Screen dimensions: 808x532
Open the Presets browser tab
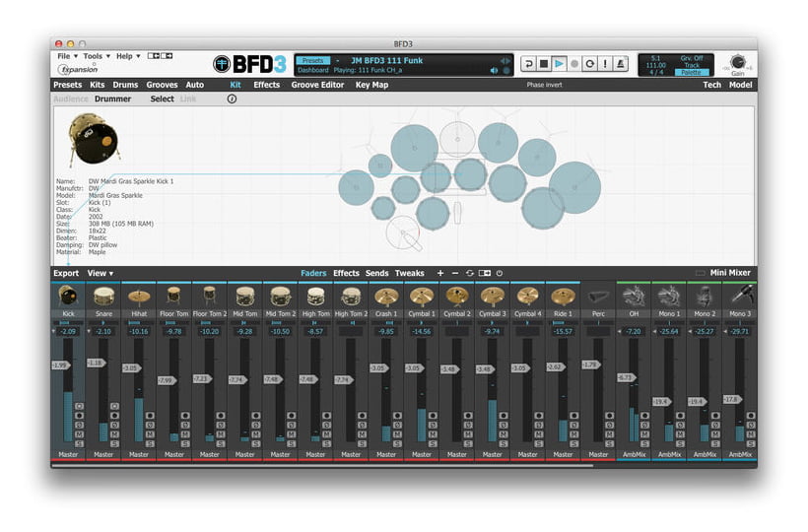(68, 85)
